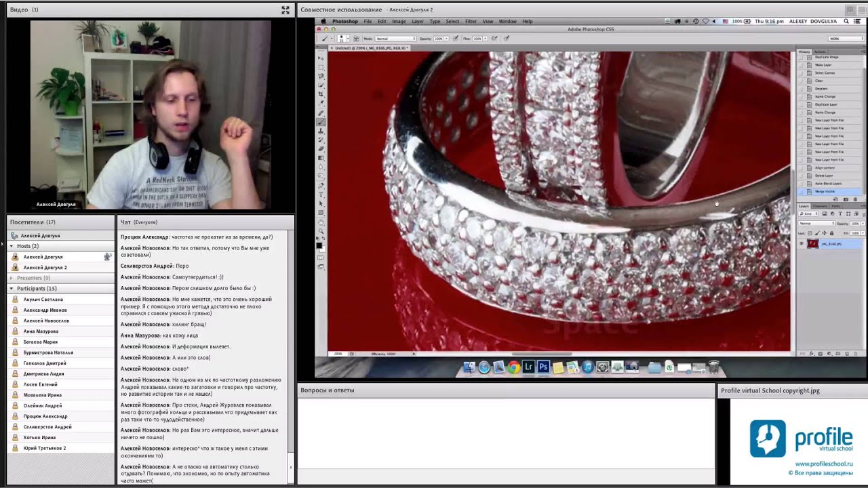This screenshot has width=868, height=488.
Task: Expand the Presenters (0) group
Action: click(12, 278)
